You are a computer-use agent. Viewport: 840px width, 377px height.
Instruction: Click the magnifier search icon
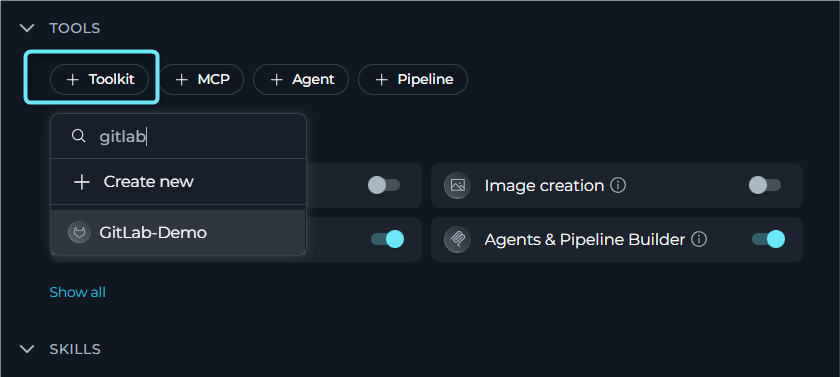[78, 136]
